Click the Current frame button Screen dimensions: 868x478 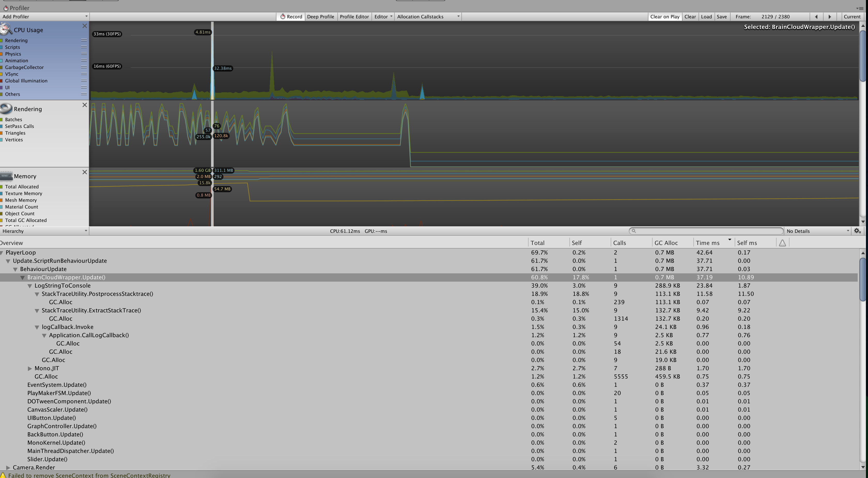pos(853,16)
